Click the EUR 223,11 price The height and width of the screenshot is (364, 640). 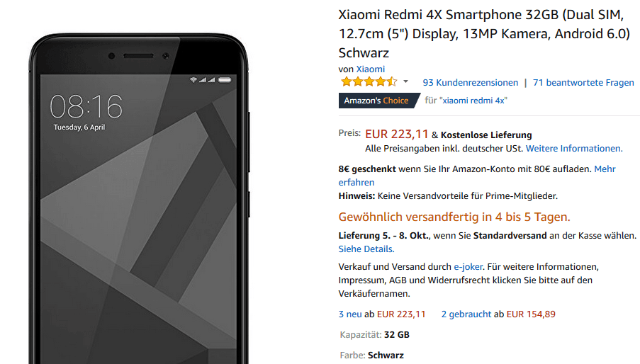pyautogui.click(x=396, y=134)
